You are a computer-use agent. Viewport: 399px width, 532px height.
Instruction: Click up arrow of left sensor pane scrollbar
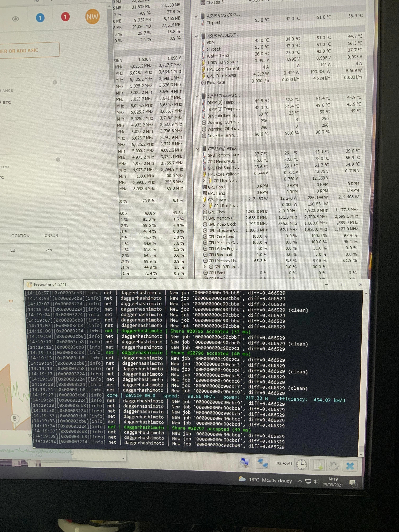tap(110, 6)
